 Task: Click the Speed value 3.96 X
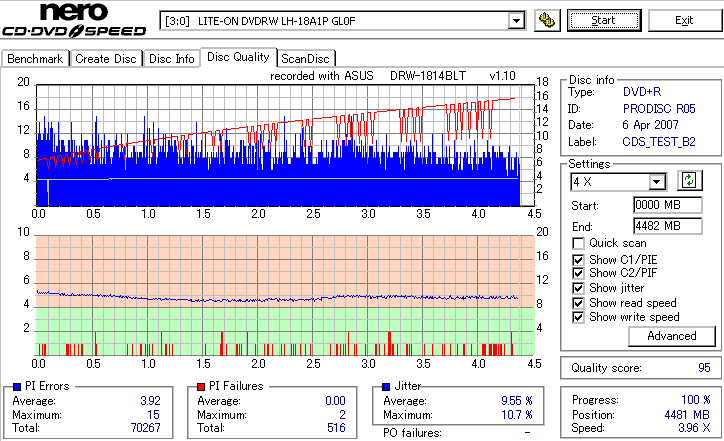point(694,428)
